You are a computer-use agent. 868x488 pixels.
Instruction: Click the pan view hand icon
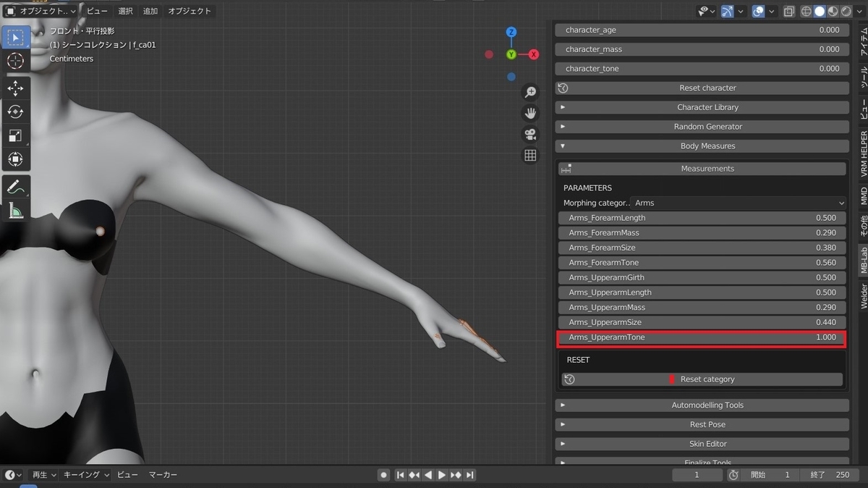point(530,113)
